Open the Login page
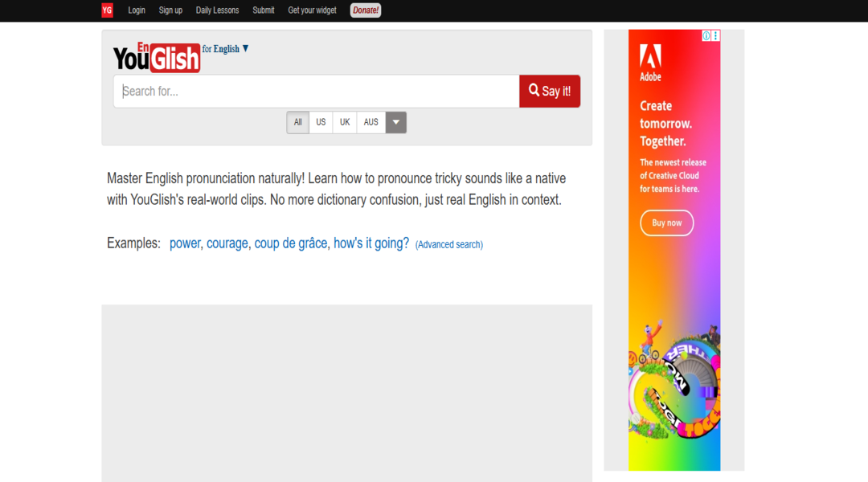Image resolution: width=868 pixels, height=482 pixels. click(x=137, y=10)
